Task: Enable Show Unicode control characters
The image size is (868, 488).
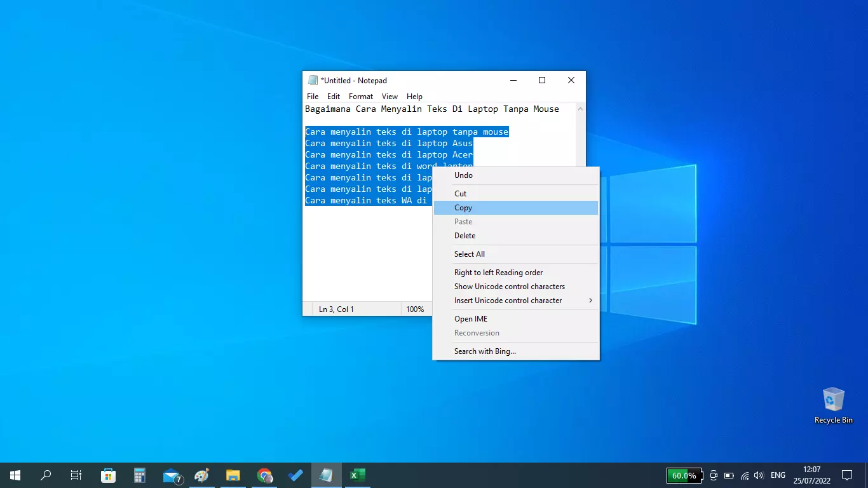Action: (x=509, y=286)
